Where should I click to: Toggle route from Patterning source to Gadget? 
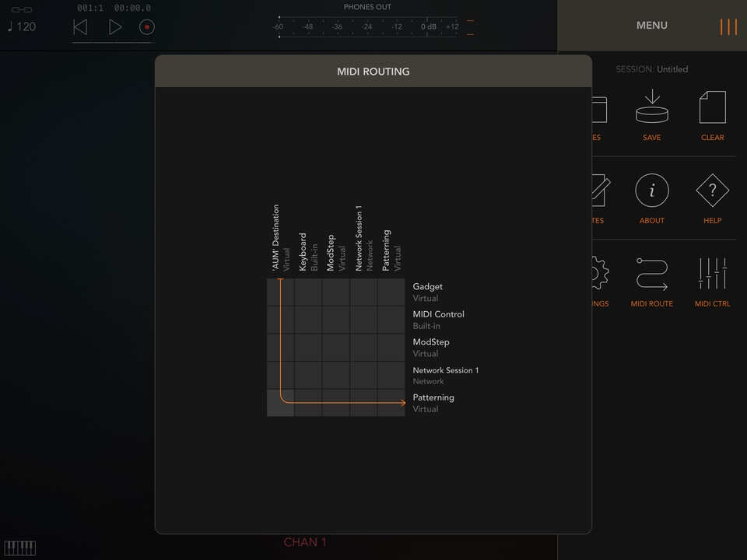click(391, 292)
